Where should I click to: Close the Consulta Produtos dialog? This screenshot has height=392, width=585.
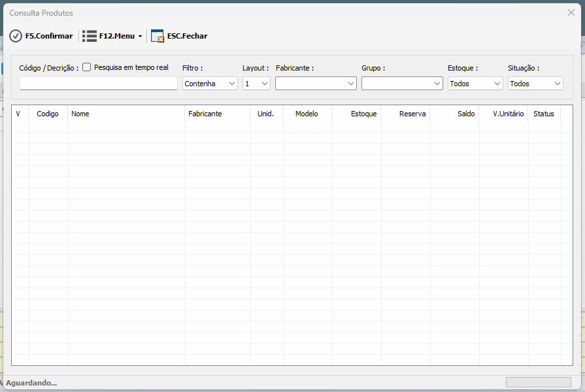[571, 12]
